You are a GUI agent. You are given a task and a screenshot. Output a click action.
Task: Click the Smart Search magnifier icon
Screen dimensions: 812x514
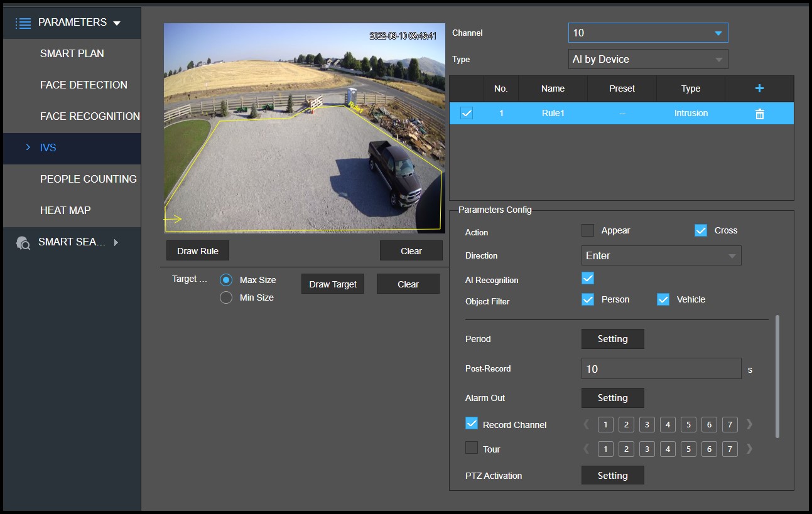pyautogui.click(x=23, y=243)
